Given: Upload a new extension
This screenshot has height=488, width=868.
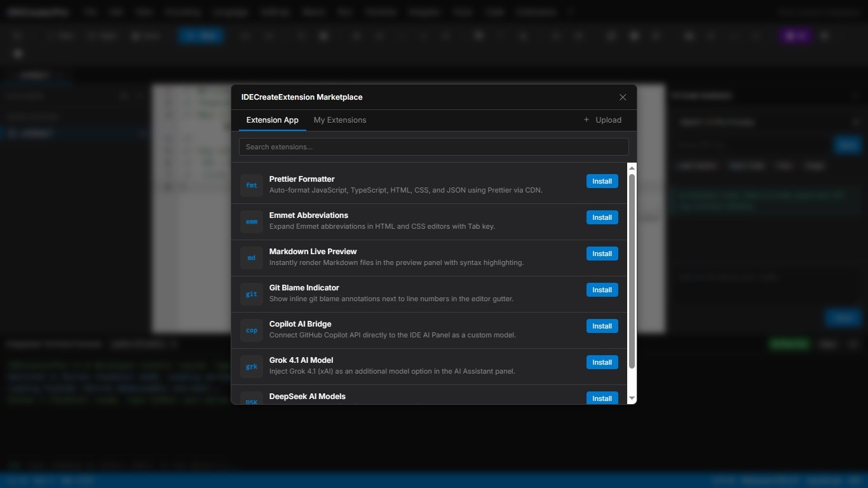Looking at the screenshot, I should 602,120.
